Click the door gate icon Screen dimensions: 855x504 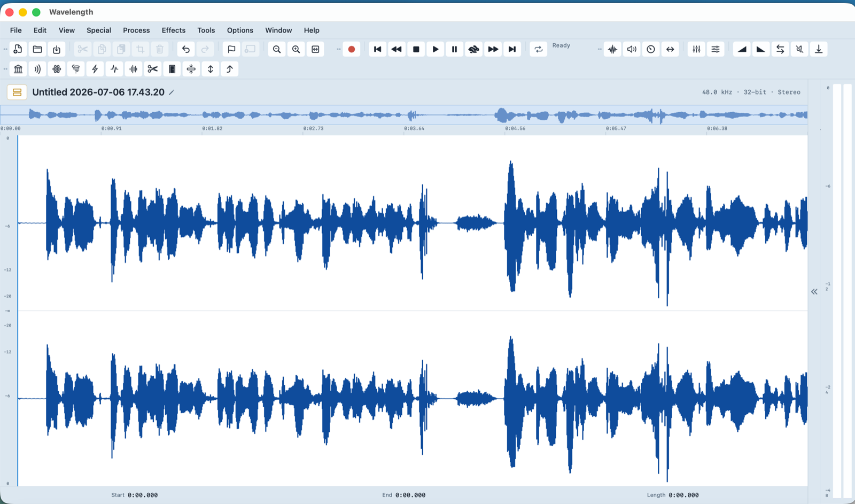(172, 69)
